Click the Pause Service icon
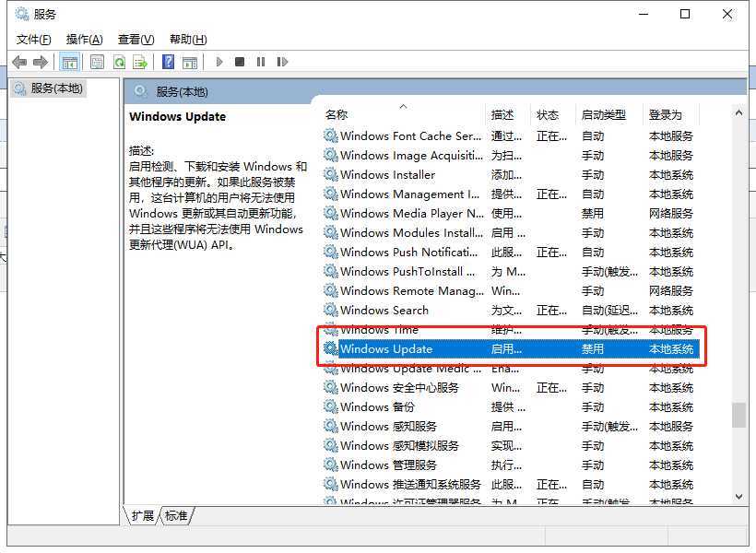The image size is (756, 553). pyautogui.click(x=261, y=62)
